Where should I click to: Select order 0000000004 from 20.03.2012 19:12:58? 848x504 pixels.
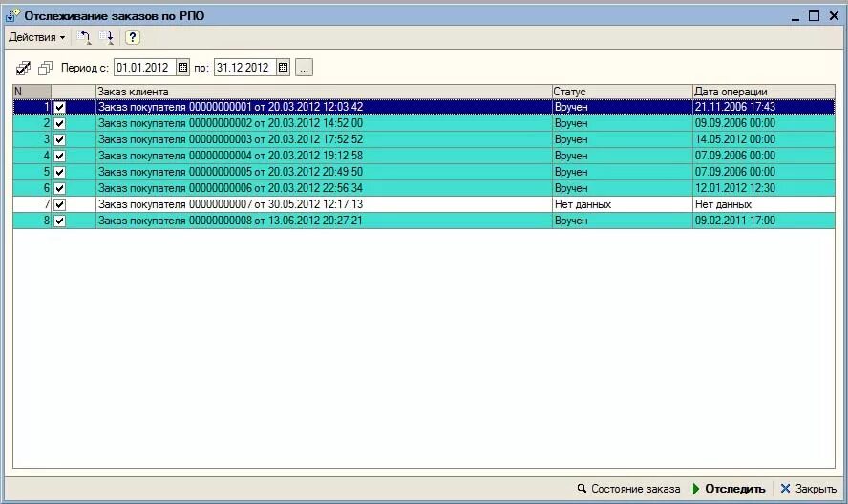pos(324,156)
